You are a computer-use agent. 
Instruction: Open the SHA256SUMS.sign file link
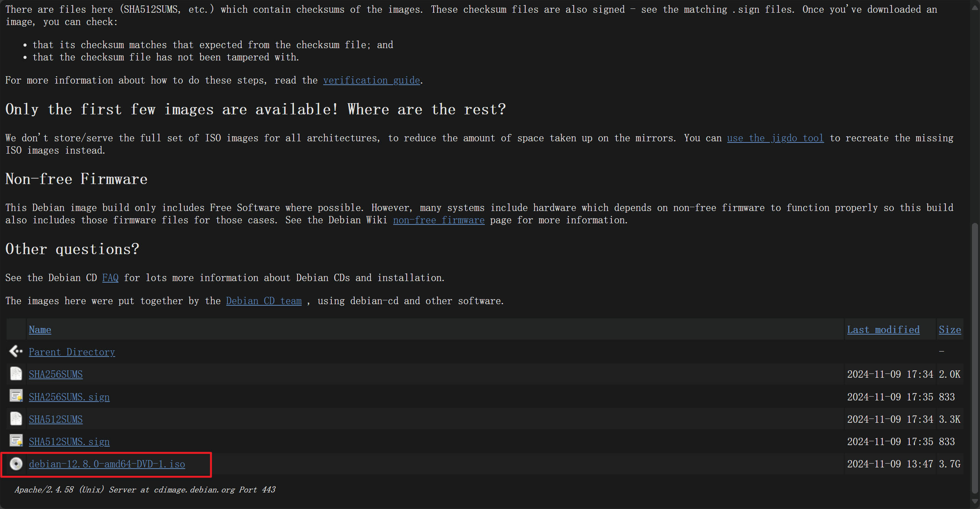(x=69, y=397)
